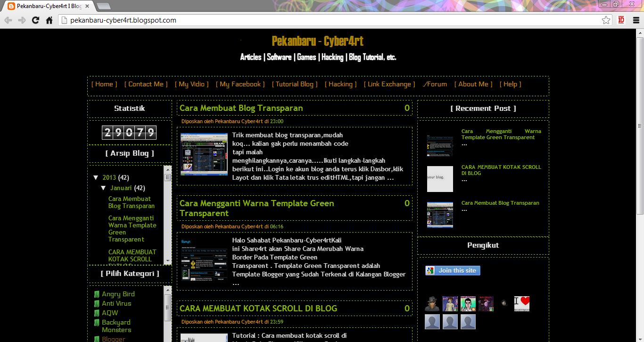Image resolution: width=644 pixels, height=342 pixels.
Task: Select the Angry Bird category
Action: tap(118, 294)
